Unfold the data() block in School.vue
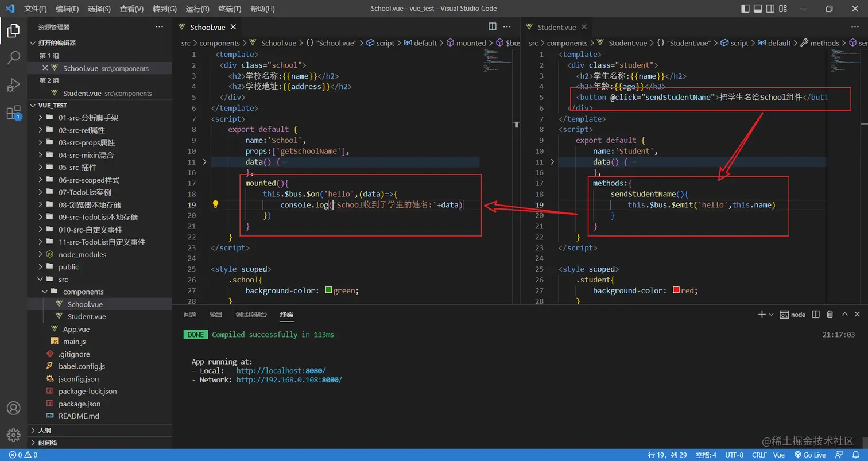868x461 pixels. [x=205, y=162]
